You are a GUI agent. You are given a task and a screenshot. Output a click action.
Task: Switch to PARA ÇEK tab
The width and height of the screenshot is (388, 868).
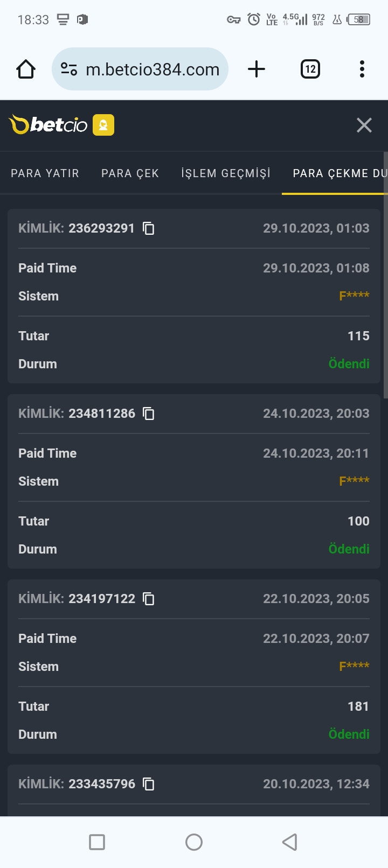(x=130, y=173)
